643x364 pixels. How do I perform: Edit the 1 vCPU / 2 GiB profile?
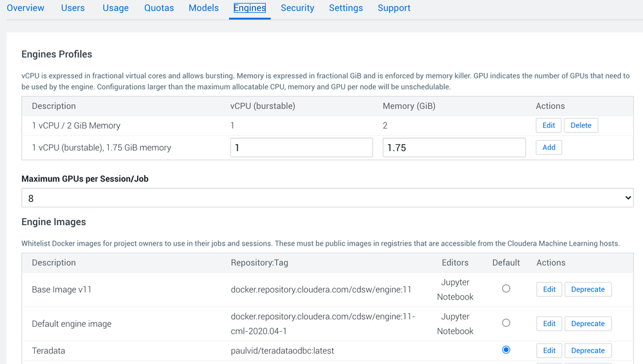pos(548,125)
